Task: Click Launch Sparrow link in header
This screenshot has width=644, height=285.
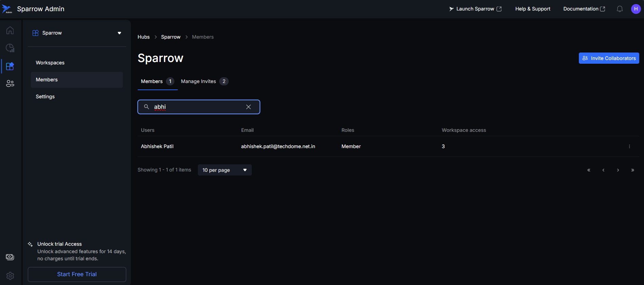Action: click(x=475, y=9)
